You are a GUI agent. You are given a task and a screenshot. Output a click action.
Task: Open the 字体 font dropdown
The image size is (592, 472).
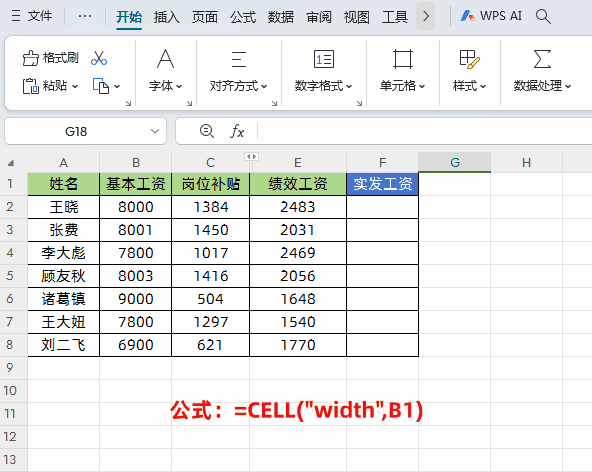tap(165, 70)
